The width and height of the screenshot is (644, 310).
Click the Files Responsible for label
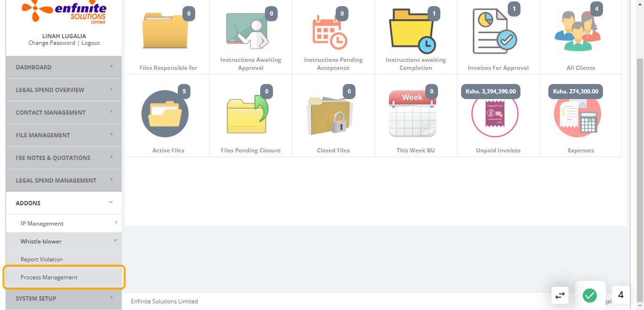point(168,68)
